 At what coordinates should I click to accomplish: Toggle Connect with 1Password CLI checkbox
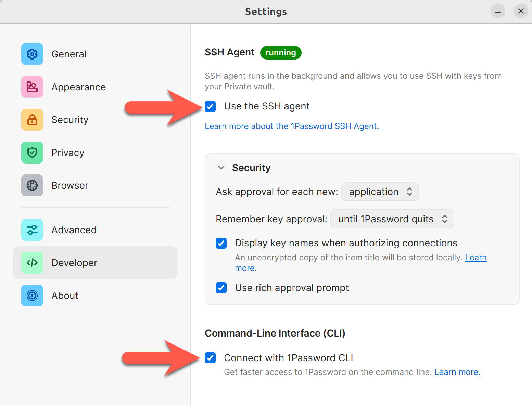(x=210, y=358)
